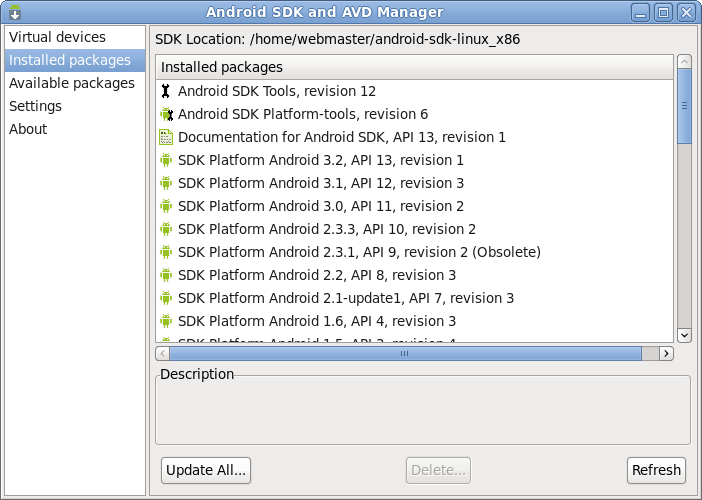Click the Android robot icon beside Android 2.3.1
This screenshot has height=500, width=702.
pyautogui.click(x=166, y=252)
